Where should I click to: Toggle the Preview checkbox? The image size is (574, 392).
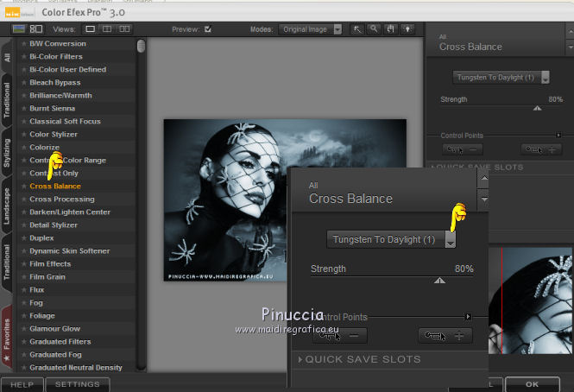[x=208, y=29]
